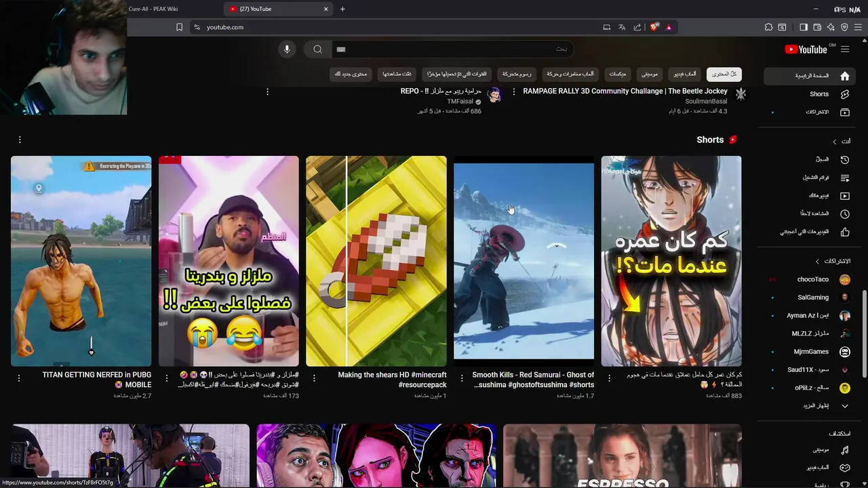Open the Brave Wallet icon
The height and width of the screenshot is (488, 868).
pos(817,27)
